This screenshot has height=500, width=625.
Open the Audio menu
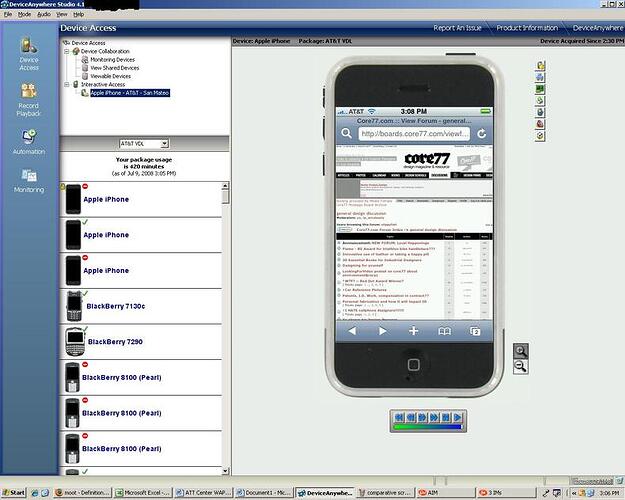pos(43,14)
